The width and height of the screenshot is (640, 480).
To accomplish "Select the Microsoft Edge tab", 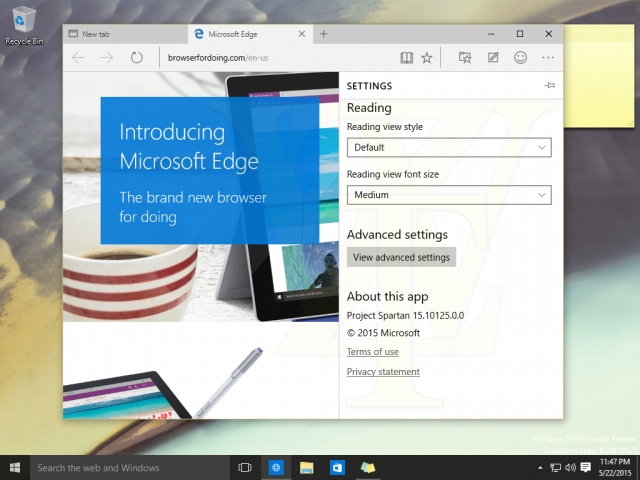I will pyautogui.click(x=250, y=34).
